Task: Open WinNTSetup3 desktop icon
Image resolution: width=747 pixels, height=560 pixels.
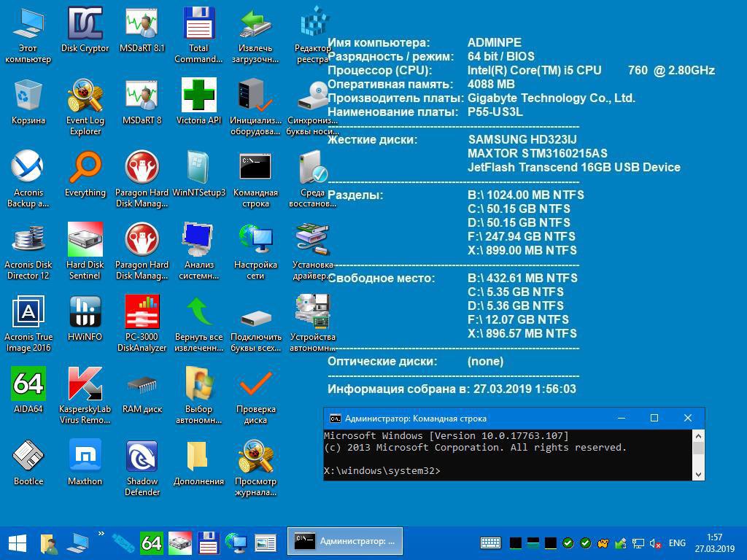Action: [x=198, y=174]
